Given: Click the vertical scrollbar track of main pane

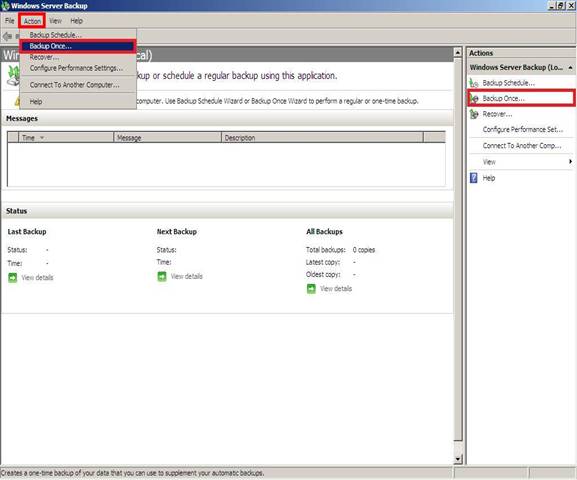Looking at the screenshot, I should pos(457,447).
